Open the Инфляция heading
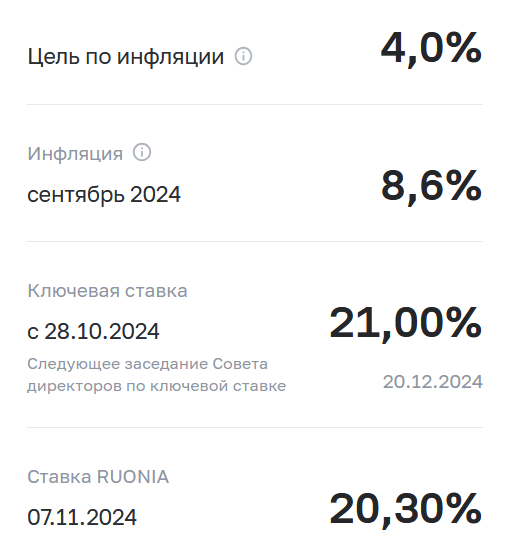 (x=75, y=153)
